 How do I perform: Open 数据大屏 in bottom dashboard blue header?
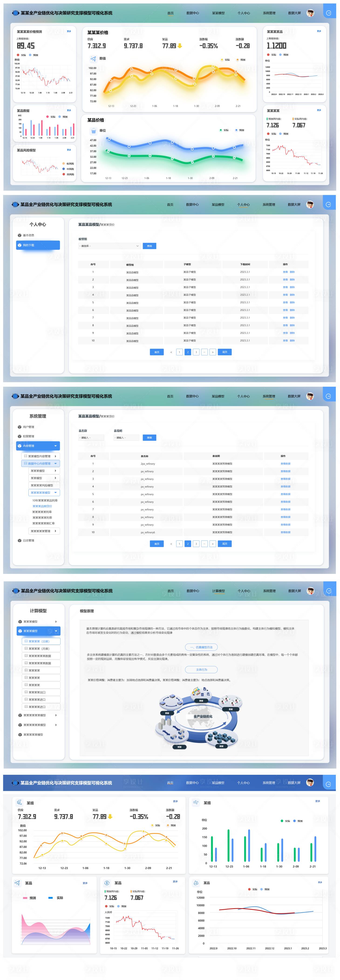[x=294, y=782]
